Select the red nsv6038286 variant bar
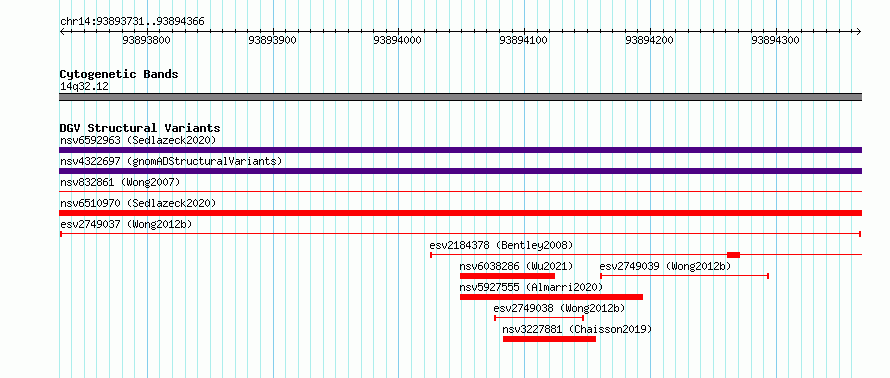The height and width of the screenshot is (378, 890). [507, 276]
